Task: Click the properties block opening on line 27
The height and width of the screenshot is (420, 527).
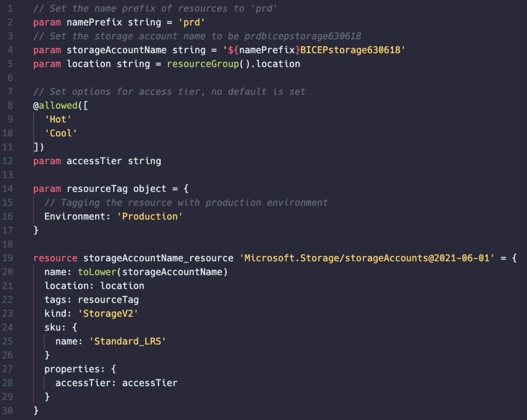Action: 80,369
